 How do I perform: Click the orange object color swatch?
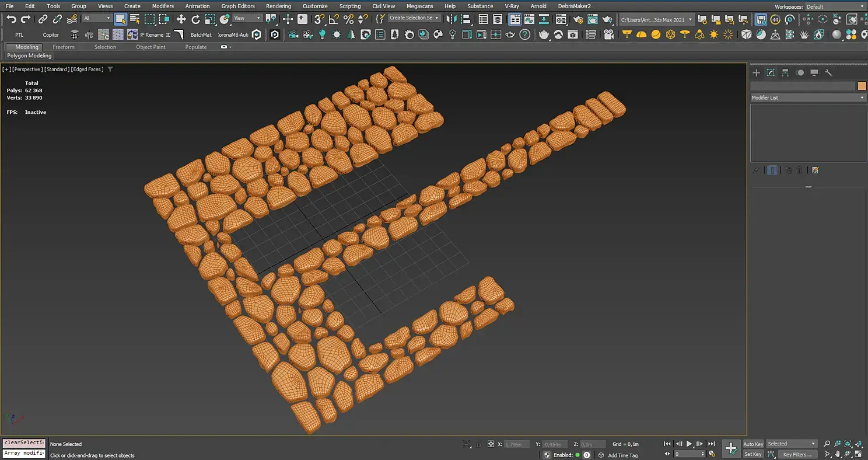[862, 86]
